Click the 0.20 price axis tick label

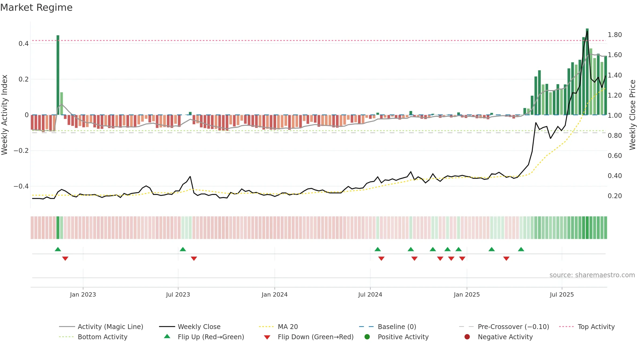click(x=615, y=196)
